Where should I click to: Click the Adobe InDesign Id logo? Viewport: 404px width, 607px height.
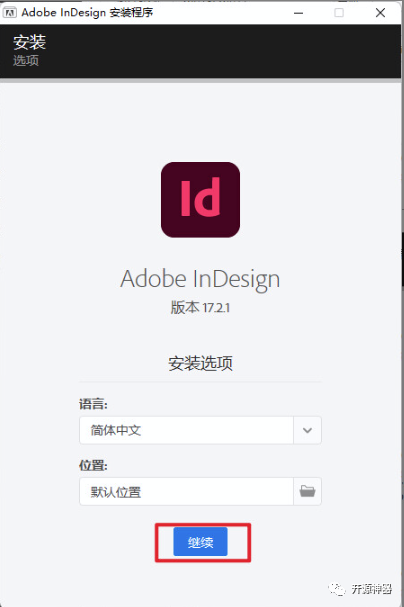[x=200, y=200]
